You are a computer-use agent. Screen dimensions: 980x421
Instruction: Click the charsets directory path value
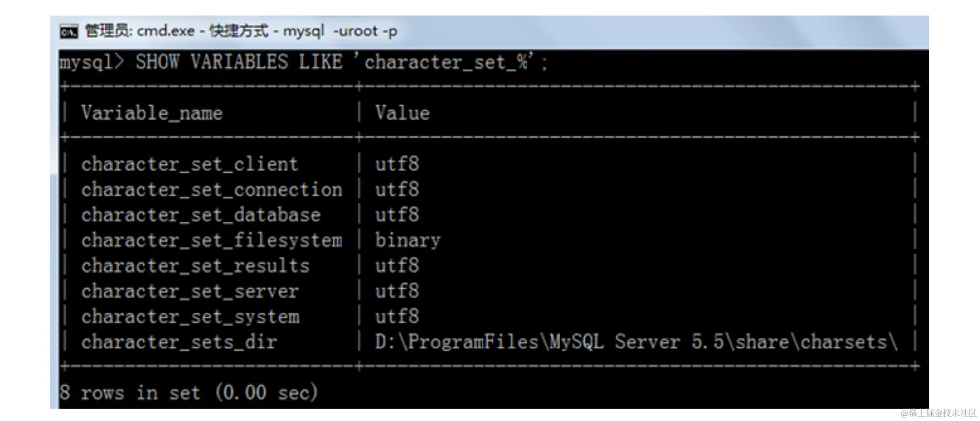tap(636, 342)
